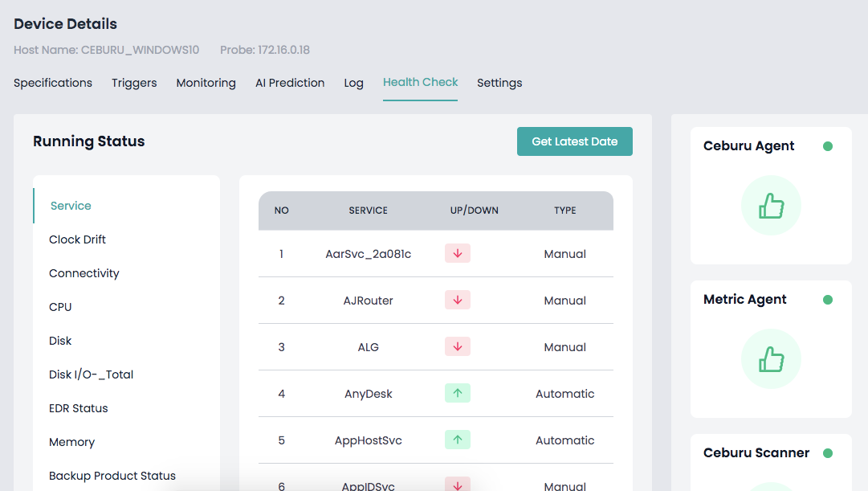This screenshot has width=868, height=491.
Task: Click the Manual type for ALG
Action: coord(564,347)
